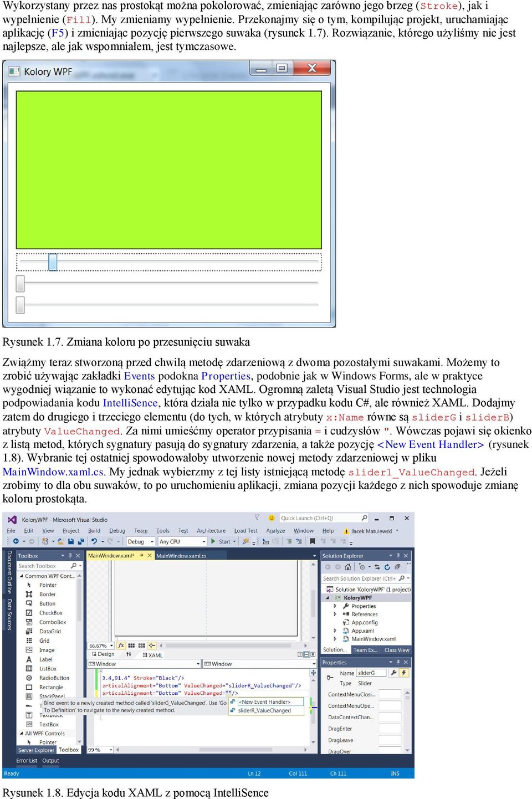Pin the Toolbox panel with pushpin
This screenshot has width=532, height=799.
(x=70, y=556)
